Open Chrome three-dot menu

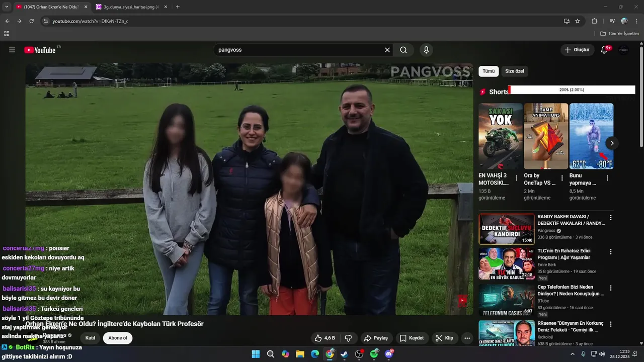pos(637,21)
